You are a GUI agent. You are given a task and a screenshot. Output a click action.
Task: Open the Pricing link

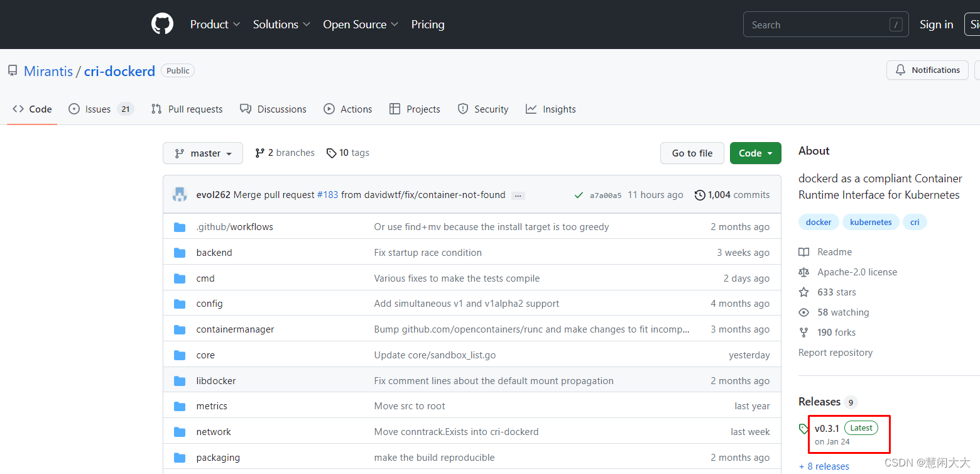click(x=428, y=25)
